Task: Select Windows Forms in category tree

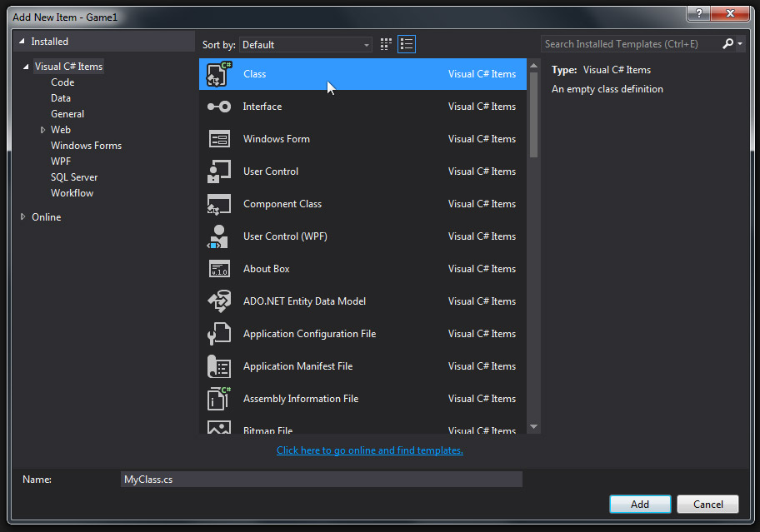Action: click(86, 146)
